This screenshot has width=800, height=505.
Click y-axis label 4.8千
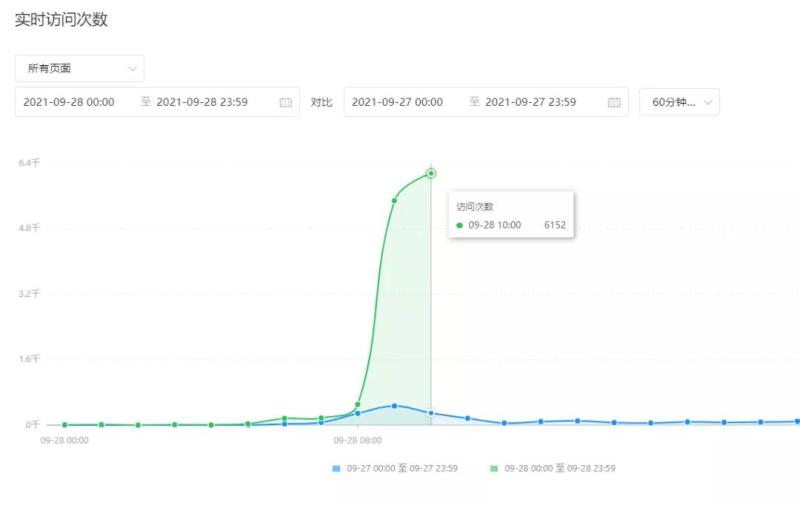click(x=29, y=228)
